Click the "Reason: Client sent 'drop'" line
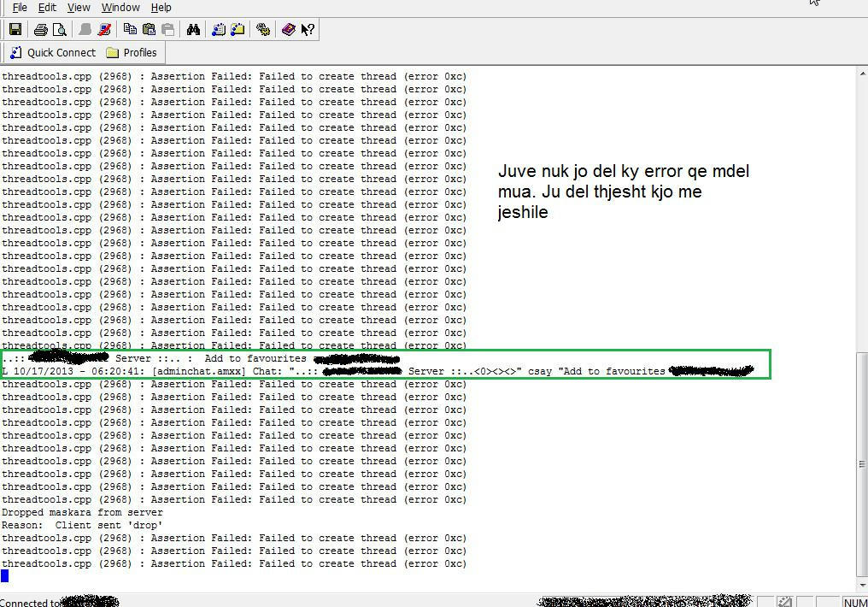Image resolution: width=868 pixels, height=607 pixels. click(83, 525)
